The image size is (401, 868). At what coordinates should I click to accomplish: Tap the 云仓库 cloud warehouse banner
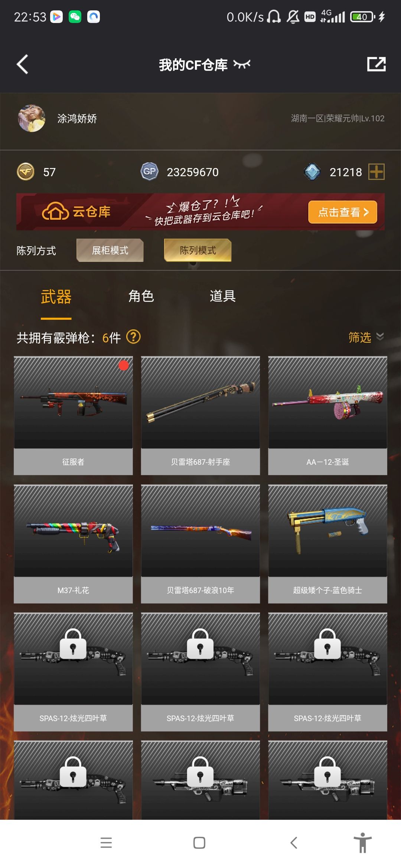click(x=200, y=212)
